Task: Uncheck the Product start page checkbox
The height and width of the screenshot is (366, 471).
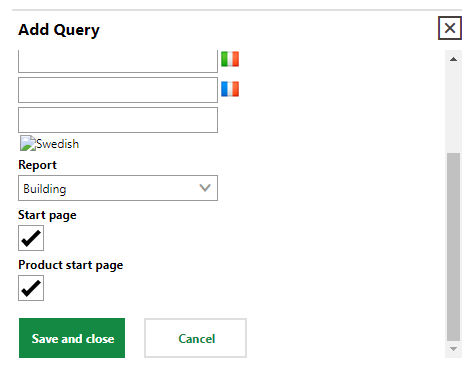Action: (x=31, y=288)
